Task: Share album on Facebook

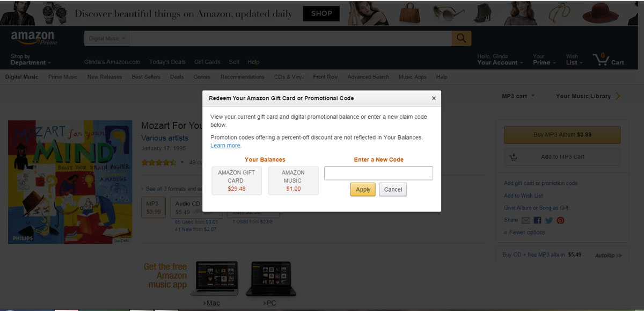Action: pos(537,220)
